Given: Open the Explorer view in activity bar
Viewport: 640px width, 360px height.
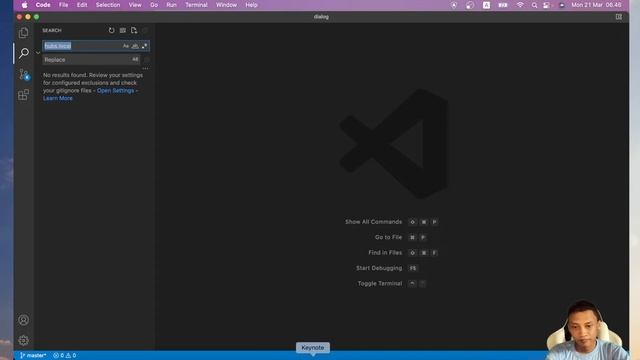Looking at the screenshot, I should pos(24,33).
